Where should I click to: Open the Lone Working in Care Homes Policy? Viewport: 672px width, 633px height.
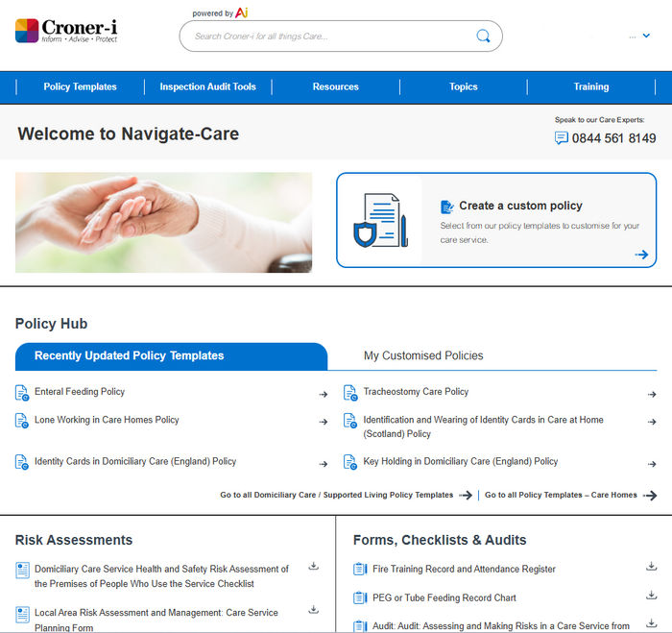(x=107, y=420)
